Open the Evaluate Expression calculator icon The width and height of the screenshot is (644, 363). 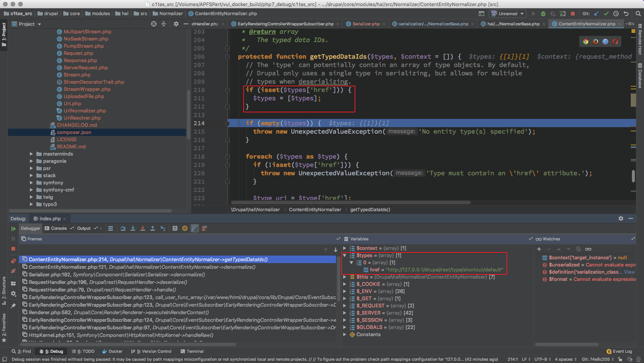[175, 228]
